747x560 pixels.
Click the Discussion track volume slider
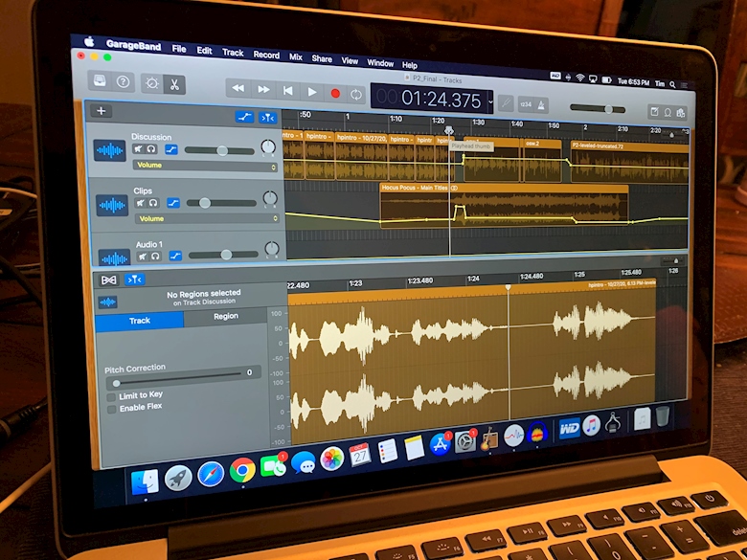click(x=219, y=150)
